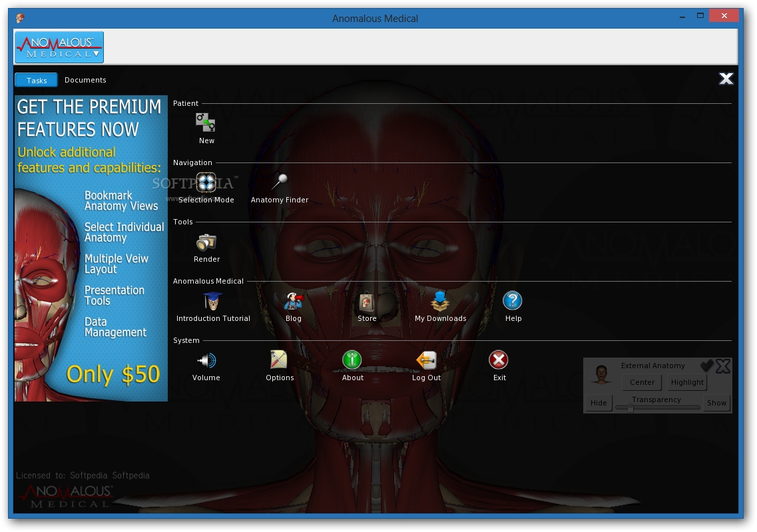Viewport: 757px width, 532px height.
Task: Close the External Anatomy panel
Action: coord(723,366)
